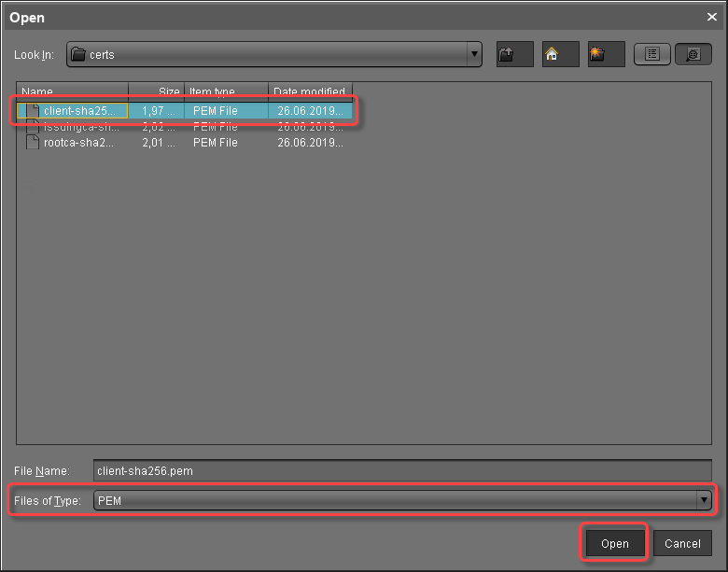Expand the Look In folder dropdown
This screenshot has width=728, height=572.
click(475, 54)
